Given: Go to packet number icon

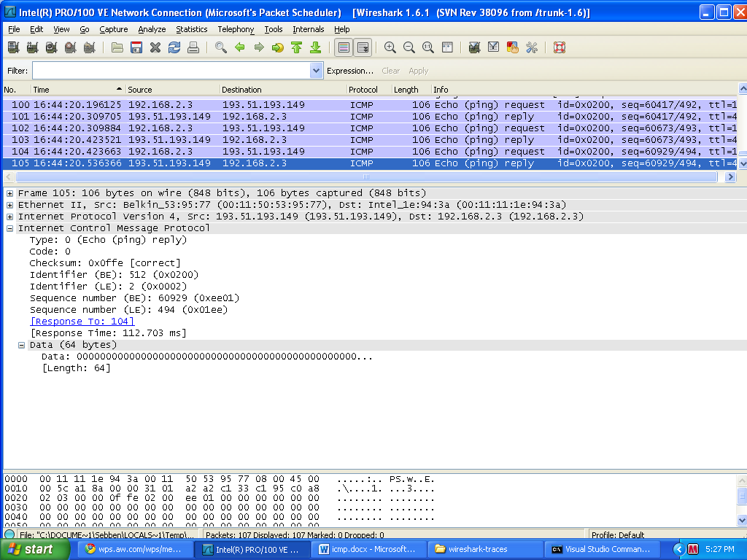Looking at the screenshot, I should [277, 47].
